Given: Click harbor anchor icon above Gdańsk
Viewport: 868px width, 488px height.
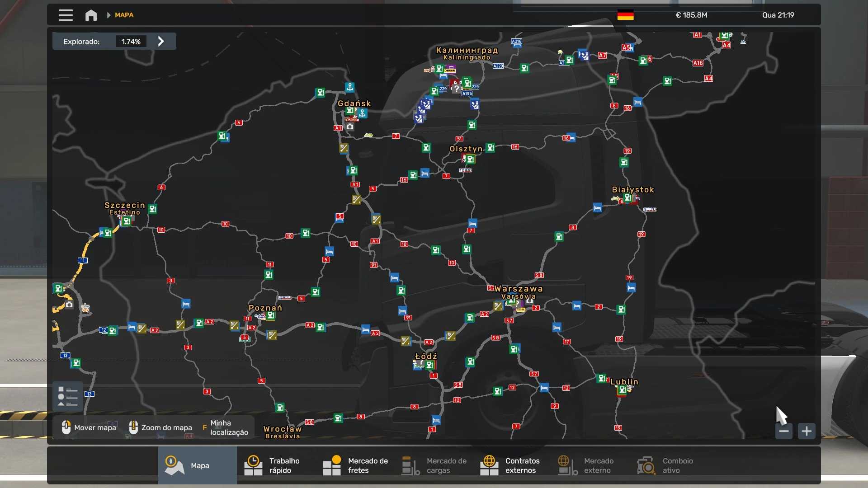Looking at the screenshot, I should (349, 87).
